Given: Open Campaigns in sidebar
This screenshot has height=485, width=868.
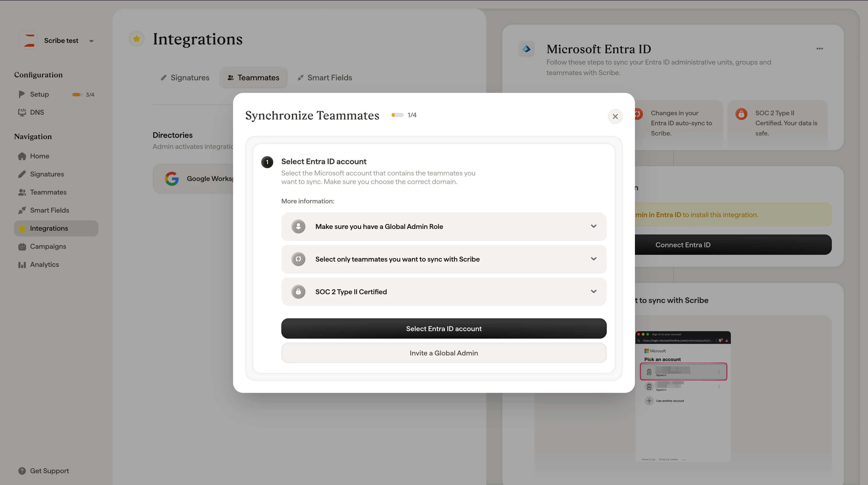Looking at the screenshot, I should (x=56, y=247).
